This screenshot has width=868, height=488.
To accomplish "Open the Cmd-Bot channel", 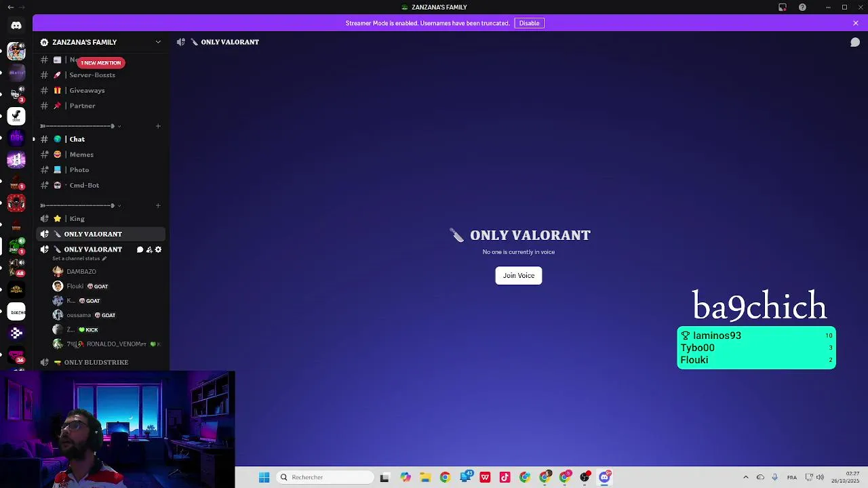I will [102, 185].
